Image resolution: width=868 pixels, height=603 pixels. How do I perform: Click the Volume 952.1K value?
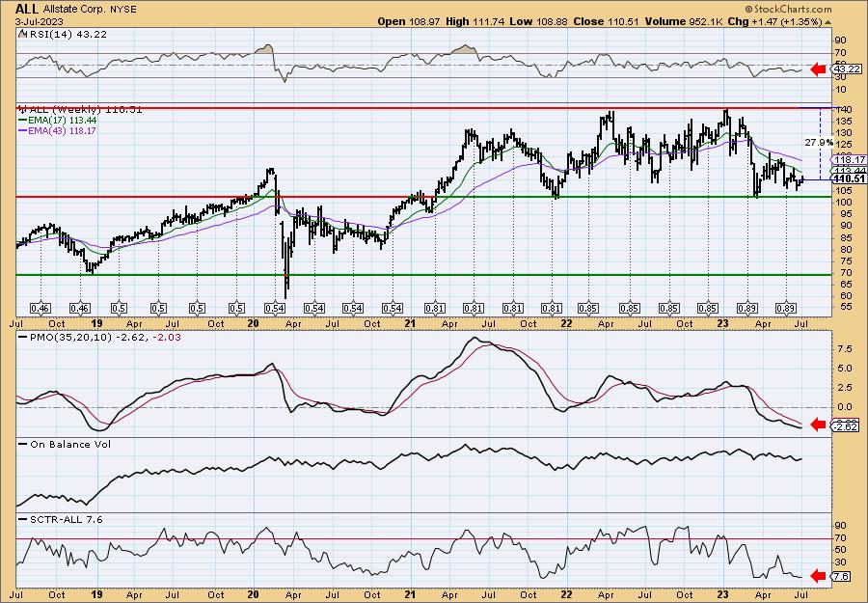(684, 21)
